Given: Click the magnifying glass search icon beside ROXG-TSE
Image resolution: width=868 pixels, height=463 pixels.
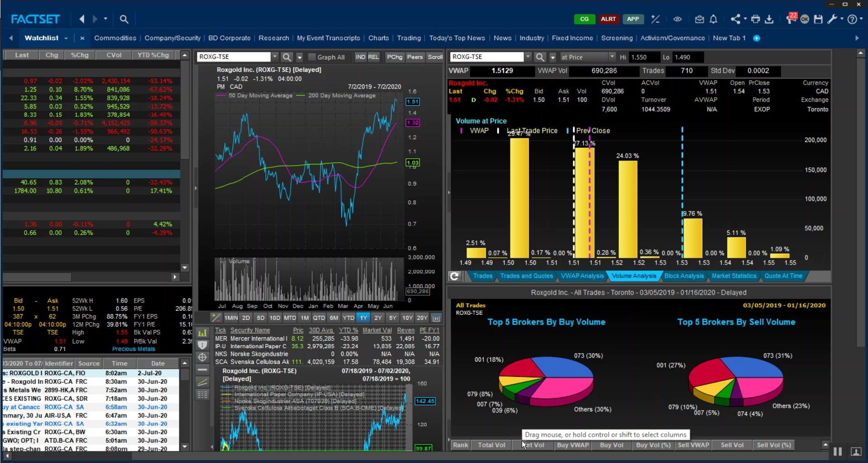Looking at the screenshot, I should [287, 57].
